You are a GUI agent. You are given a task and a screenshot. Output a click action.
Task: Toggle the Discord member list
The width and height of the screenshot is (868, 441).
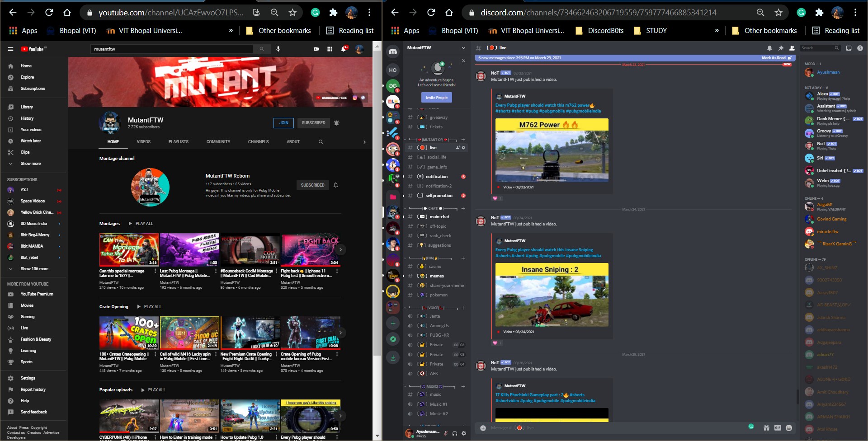(x=792, y=48)
